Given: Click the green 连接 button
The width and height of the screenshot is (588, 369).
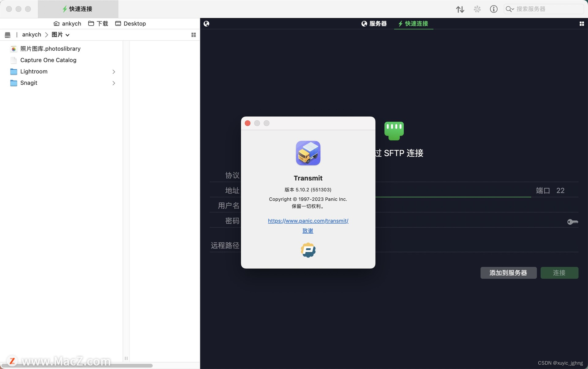Looking at the screenshot, I should [x=559, y=273].
